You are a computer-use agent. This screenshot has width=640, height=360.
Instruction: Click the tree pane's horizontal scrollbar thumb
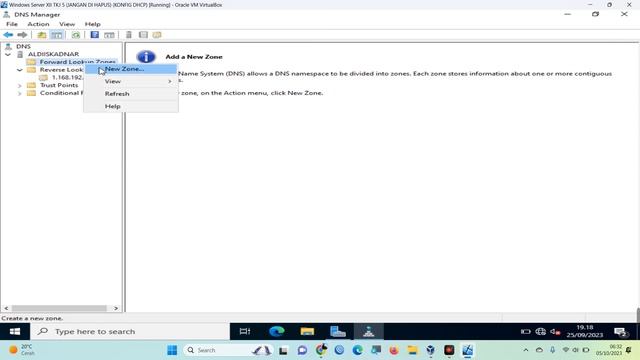59,309
